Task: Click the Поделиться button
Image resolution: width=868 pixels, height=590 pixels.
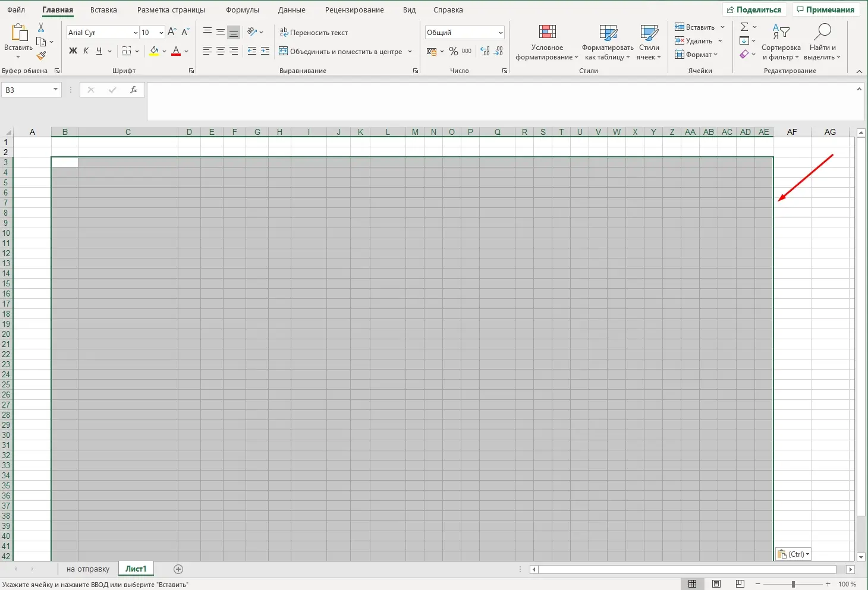Action: point(754,10)
